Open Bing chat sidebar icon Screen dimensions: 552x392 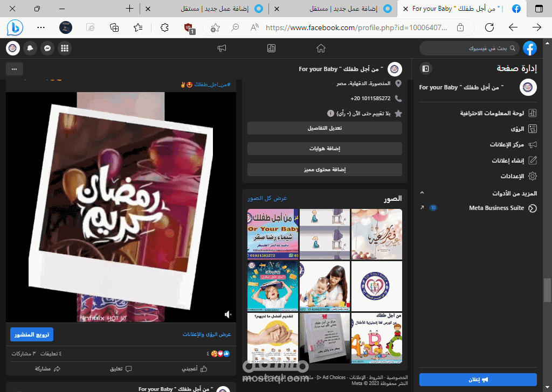point(15,27)
